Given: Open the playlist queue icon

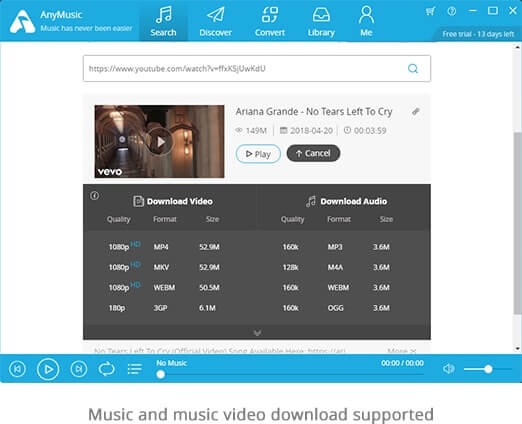Looking at the screenshot, I should tap(135, 369).
